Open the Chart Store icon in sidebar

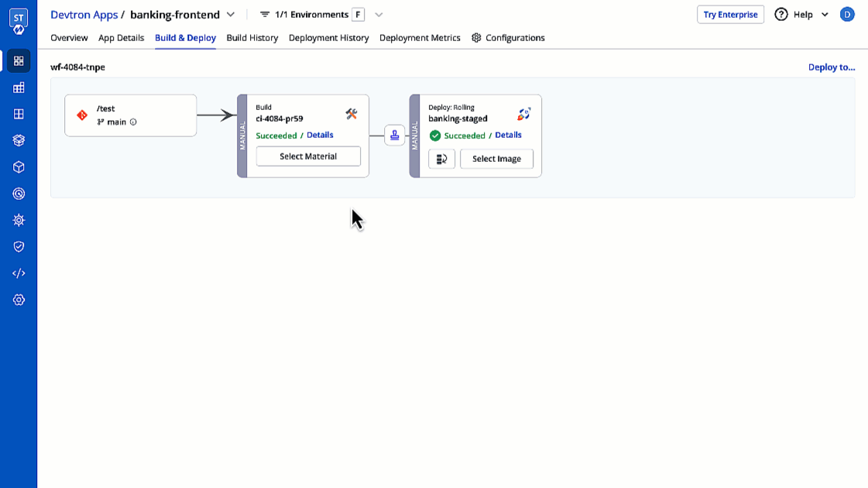pyautogui.click(x=18, y=140)
